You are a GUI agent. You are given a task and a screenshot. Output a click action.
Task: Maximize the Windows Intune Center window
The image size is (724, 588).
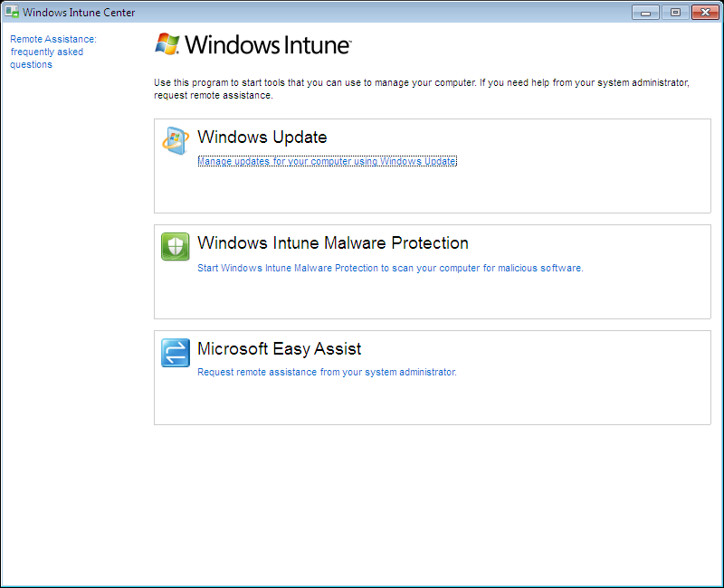674,12
